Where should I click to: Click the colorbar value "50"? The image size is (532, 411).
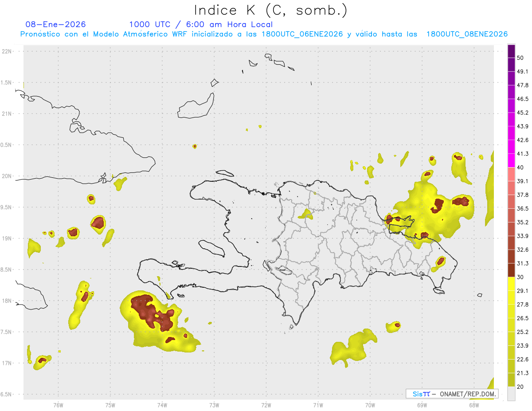click(520, 58)
